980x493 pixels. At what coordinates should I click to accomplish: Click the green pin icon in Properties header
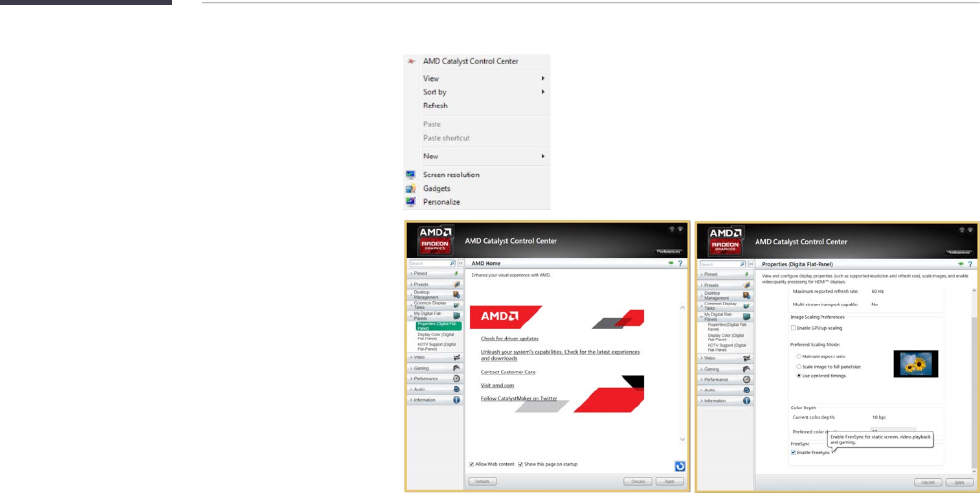tap(961, 264)
